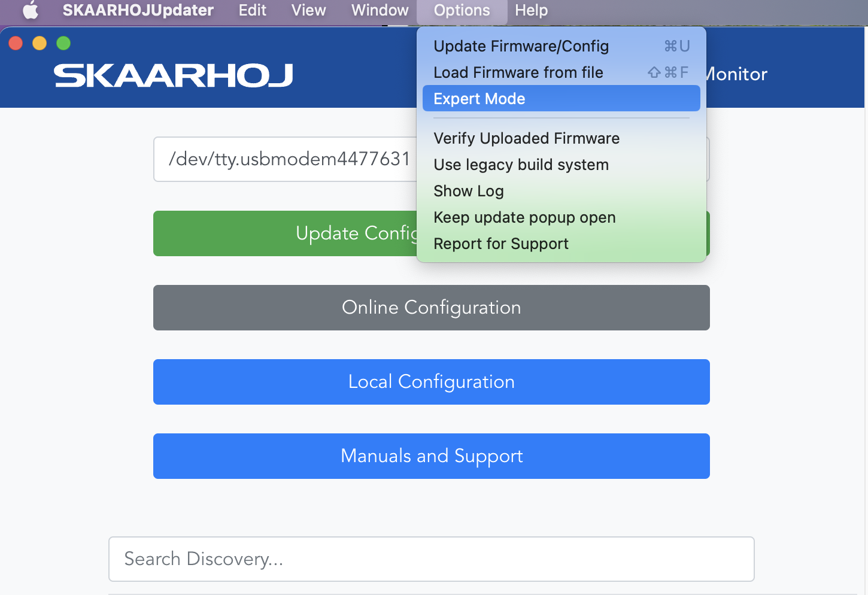Enable Expert Mode option
The image size is (868, 595).
[x=562, y=98]
